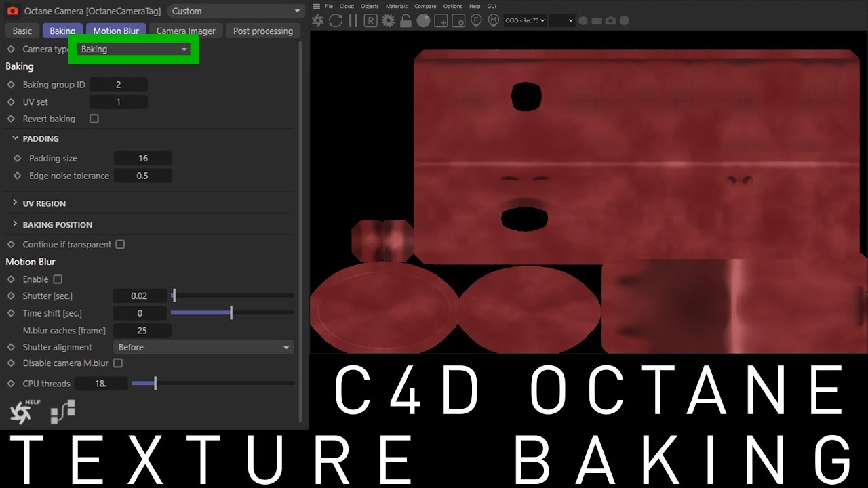Open Octane settings via the gear icon

(x=388, y=20)
